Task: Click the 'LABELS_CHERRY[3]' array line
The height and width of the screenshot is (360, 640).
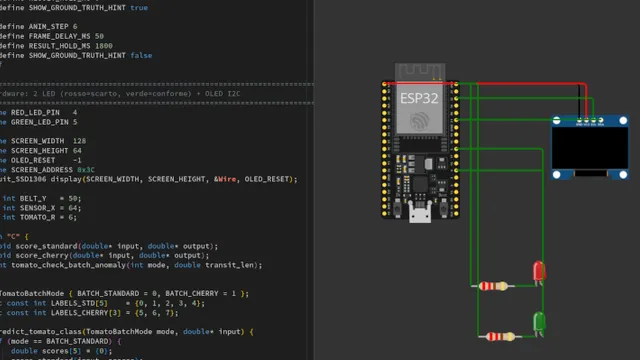Action: click(89, 313)
